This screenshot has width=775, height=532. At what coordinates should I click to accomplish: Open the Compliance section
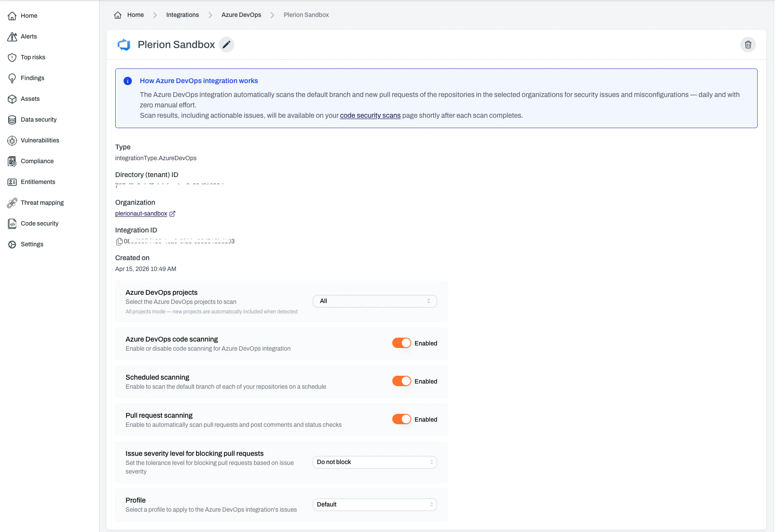click(37, 161)
